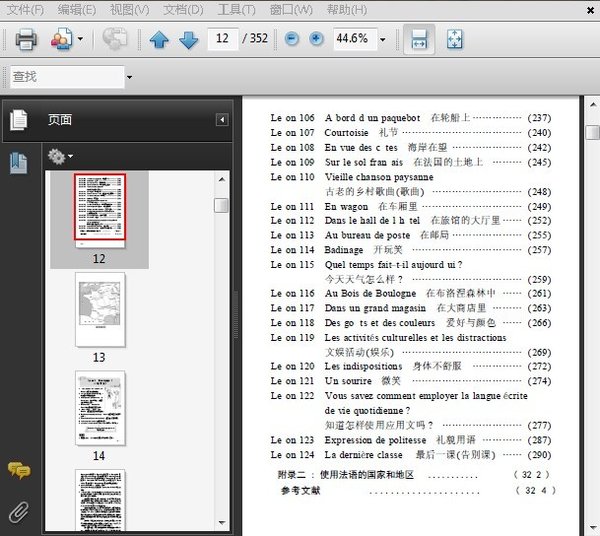Open the pages panel gear options menu
Screen dimensions: 600x536
click(x=60, y=156)
